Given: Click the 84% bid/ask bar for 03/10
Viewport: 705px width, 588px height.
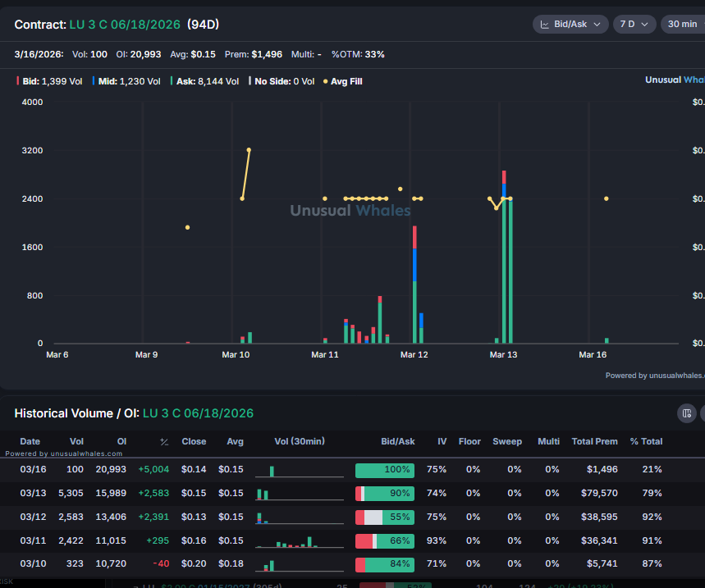Looking at the screenshot, I should pos(385,565).
